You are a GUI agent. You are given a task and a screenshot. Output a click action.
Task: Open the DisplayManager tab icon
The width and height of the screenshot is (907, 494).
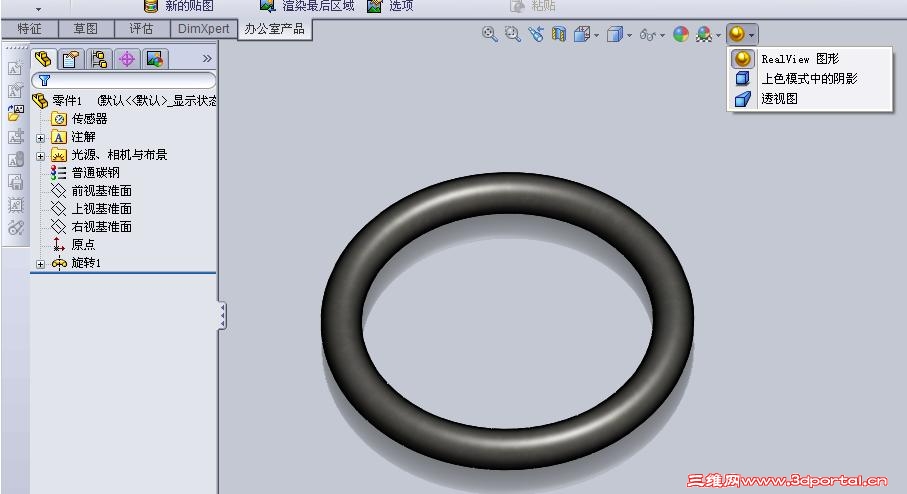[154, 58]
